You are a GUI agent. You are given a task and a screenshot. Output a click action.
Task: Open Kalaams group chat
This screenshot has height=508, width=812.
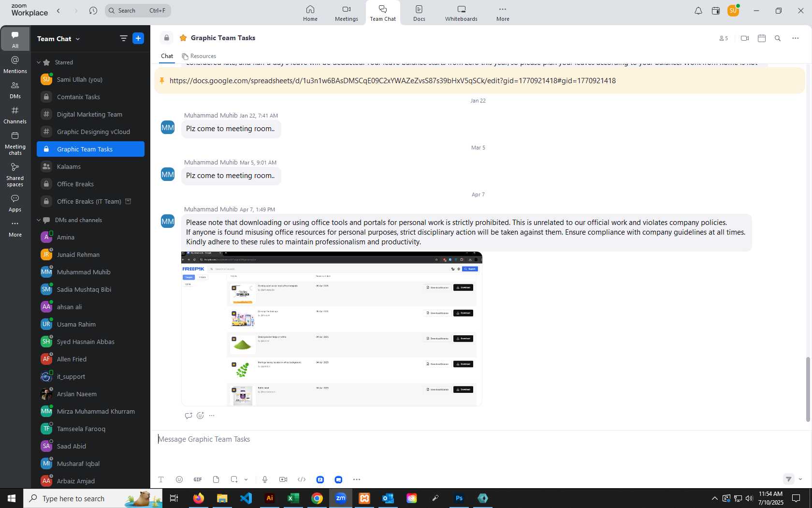tap(90, 166)
